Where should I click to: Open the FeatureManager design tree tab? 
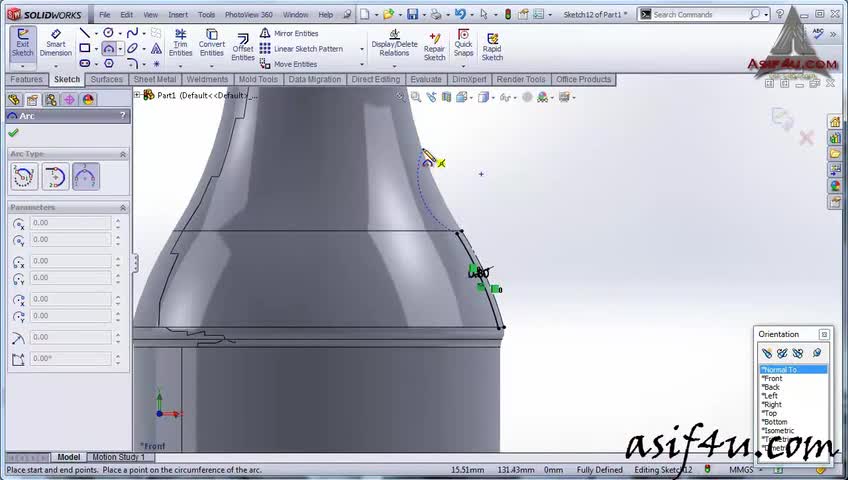14,99
